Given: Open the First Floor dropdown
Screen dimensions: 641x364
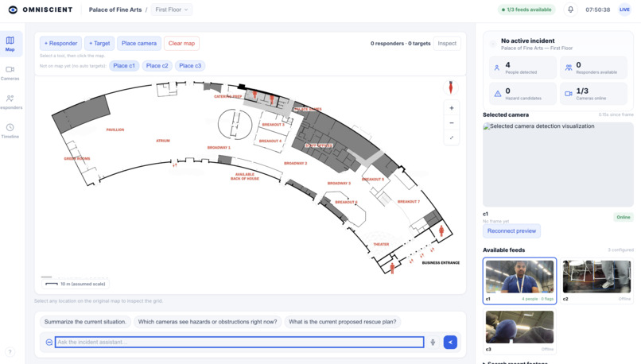Looking at the screenshot, I should point(171,10).
